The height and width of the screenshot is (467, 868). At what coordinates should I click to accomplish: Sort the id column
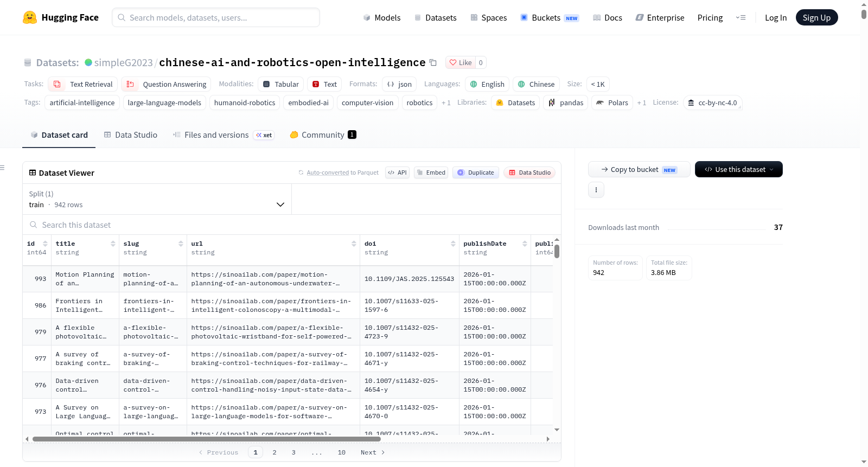(x=45, y=244)
